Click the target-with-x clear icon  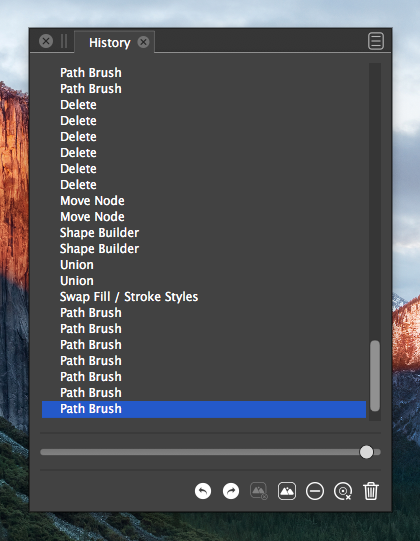(343, 491)
